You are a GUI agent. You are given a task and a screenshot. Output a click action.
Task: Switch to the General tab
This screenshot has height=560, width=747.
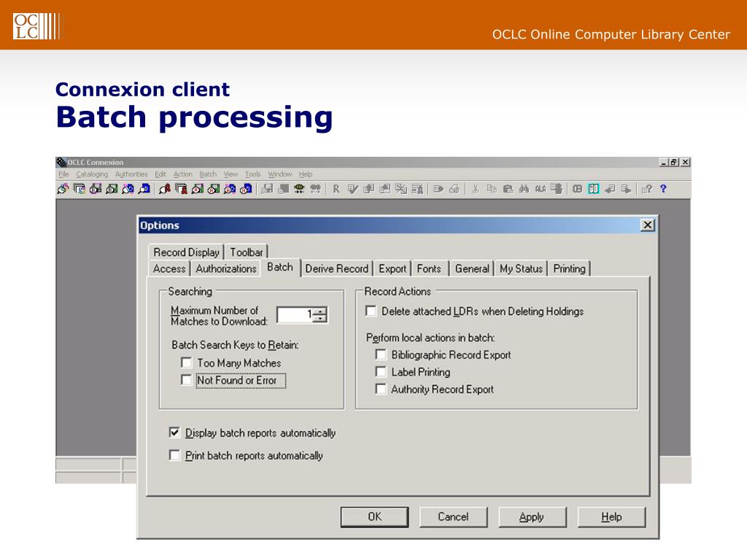[x=472, y=268]
